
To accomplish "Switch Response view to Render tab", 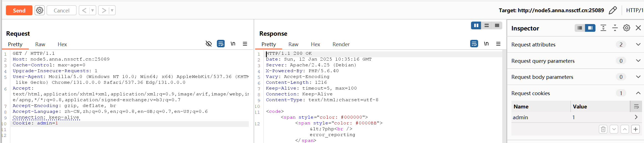I will [x=341, y=44].
